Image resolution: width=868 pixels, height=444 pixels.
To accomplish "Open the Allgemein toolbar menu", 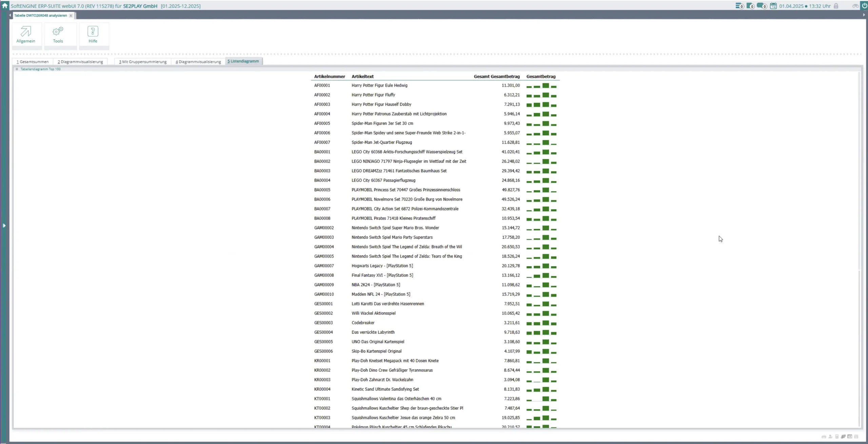I will click(x=26, y=35).
